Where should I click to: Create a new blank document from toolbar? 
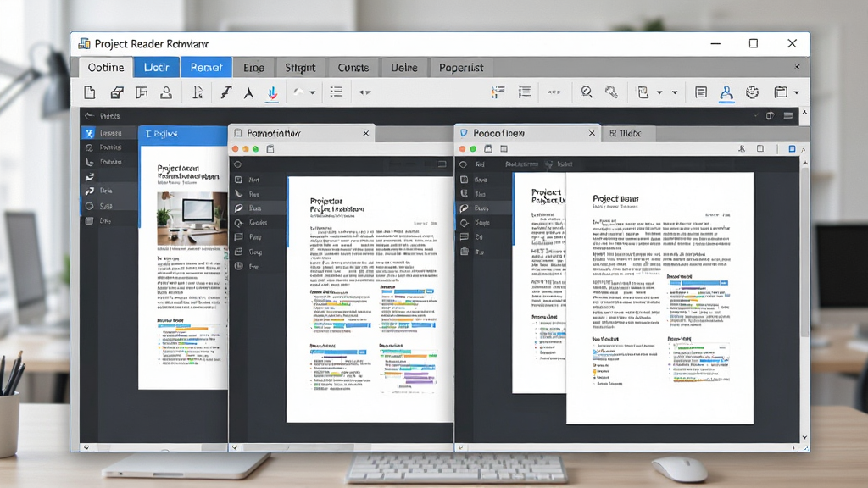coord(89,92)
